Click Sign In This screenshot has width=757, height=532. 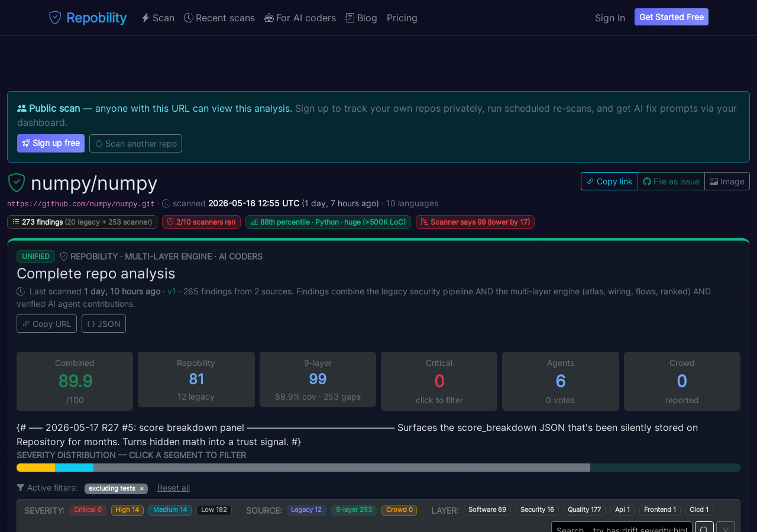(610, 18)
